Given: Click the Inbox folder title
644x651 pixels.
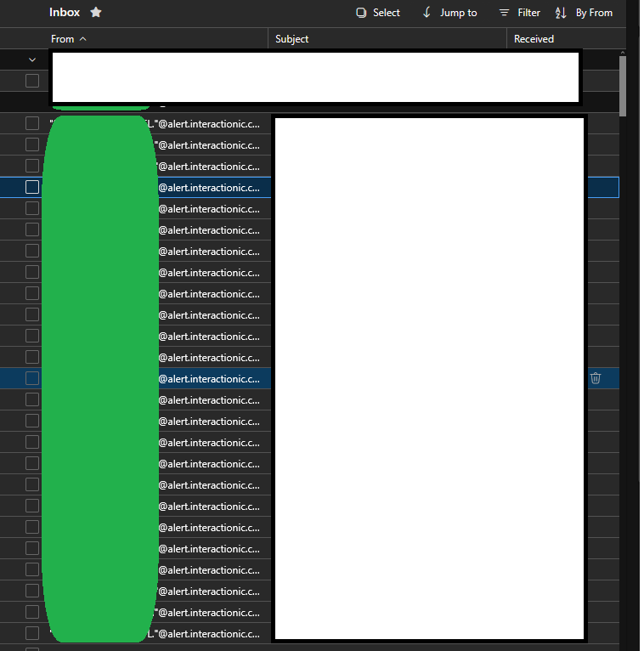Looking at the screenshot, I should (x=65, y=13).
